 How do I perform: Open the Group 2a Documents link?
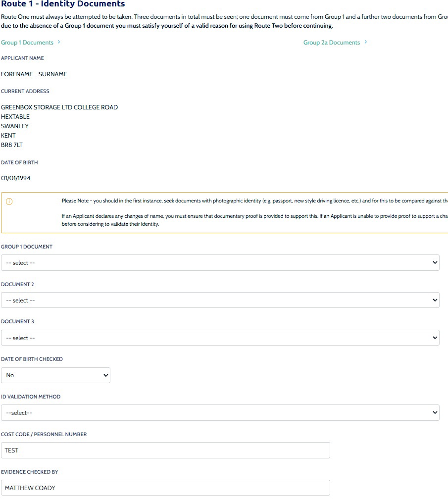point(331,43)
